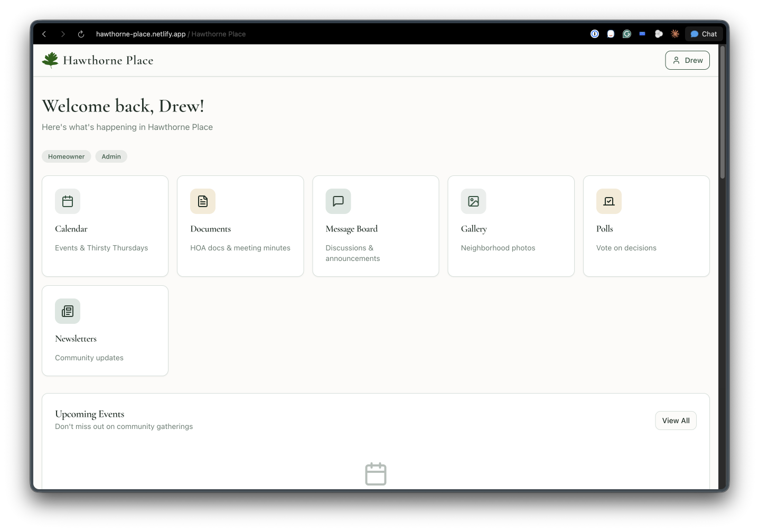Screen dimensions: 759x532
Task: Click the Newsletters newspaper icon
Action: (x=67, y=311)
